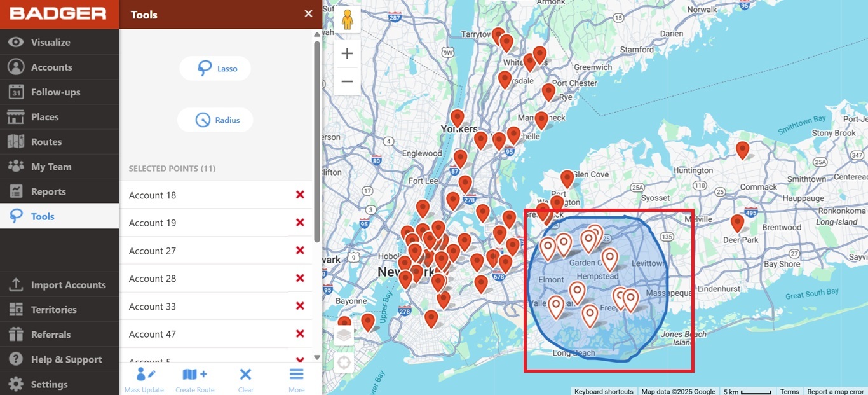Open Places in the sidebar

click(x=59, y=116)
